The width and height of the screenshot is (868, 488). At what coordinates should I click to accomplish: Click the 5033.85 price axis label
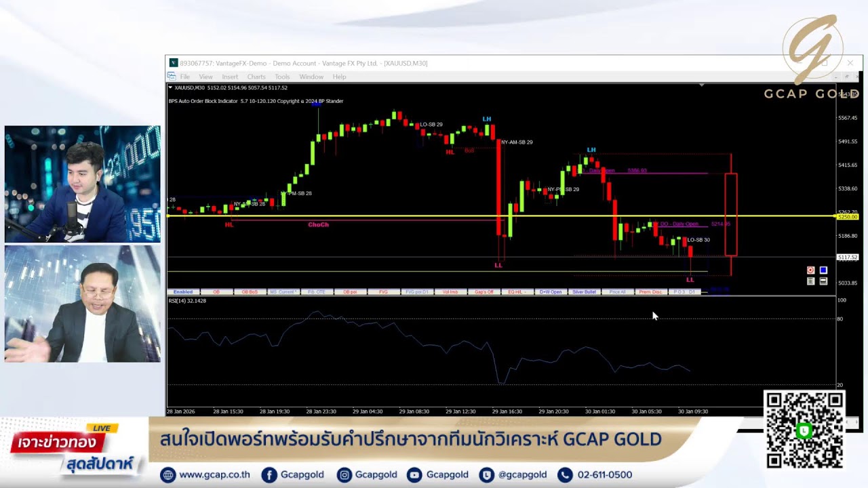[848, 283]
